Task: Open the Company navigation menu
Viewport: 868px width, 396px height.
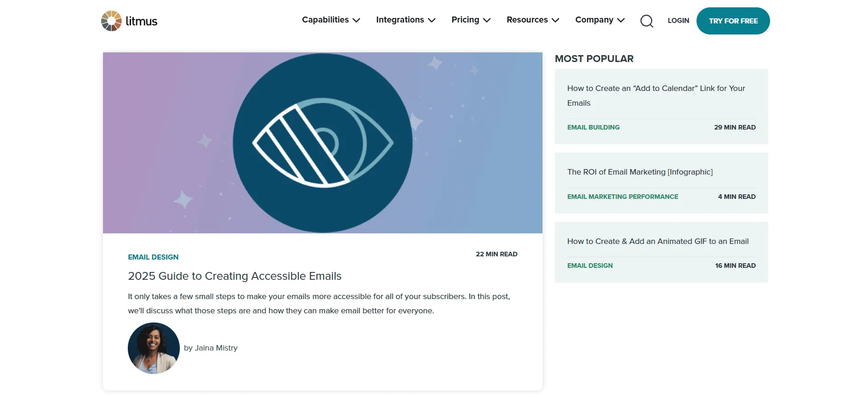Action: pos(600,20)
